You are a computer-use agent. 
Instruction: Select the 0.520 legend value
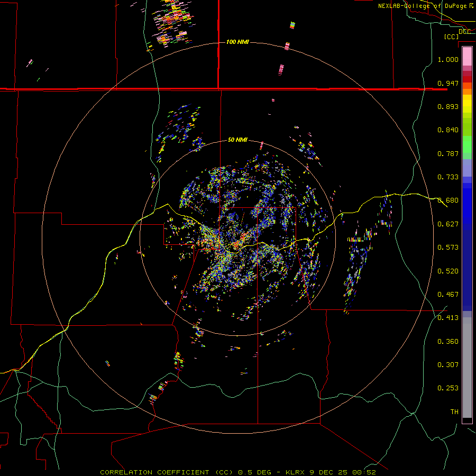tap(448, 271)
